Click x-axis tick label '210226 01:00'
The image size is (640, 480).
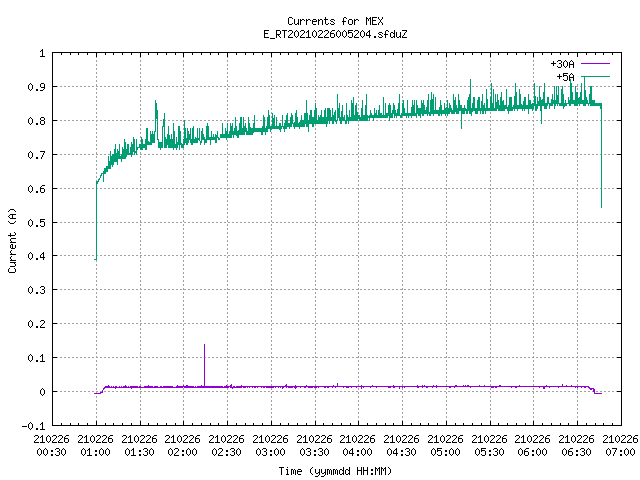pyautogui.click(x=96, y=446)
